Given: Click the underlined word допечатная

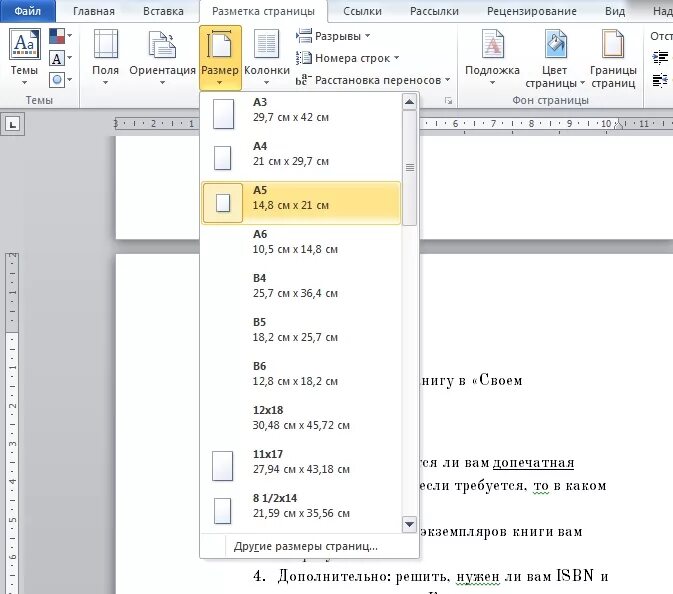Looking at the screenshot, I should coord(533,463).
